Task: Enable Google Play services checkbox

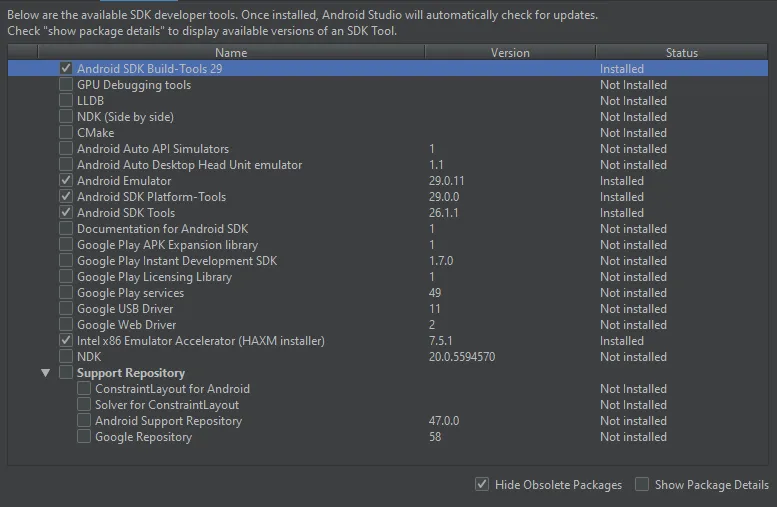Action: click(66, 293)
